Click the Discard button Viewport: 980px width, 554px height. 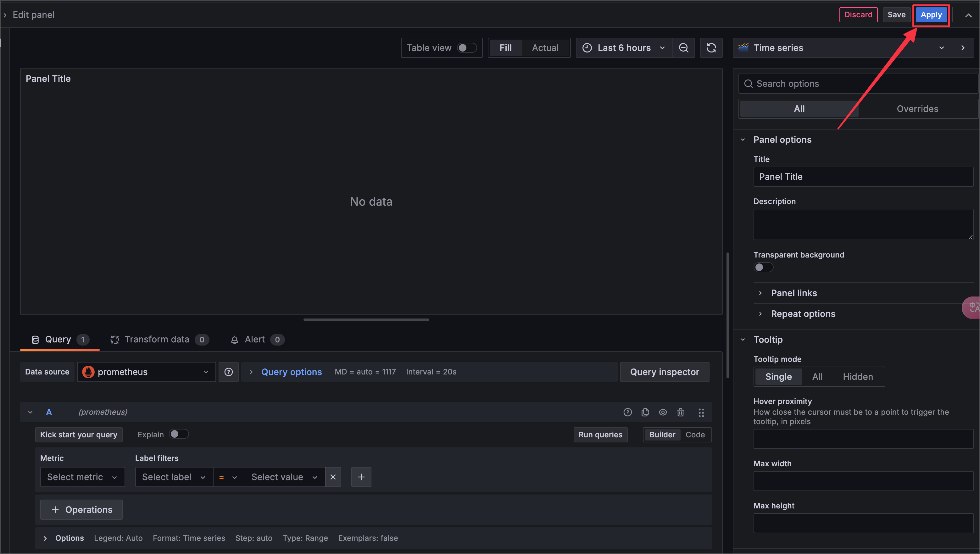858,15
